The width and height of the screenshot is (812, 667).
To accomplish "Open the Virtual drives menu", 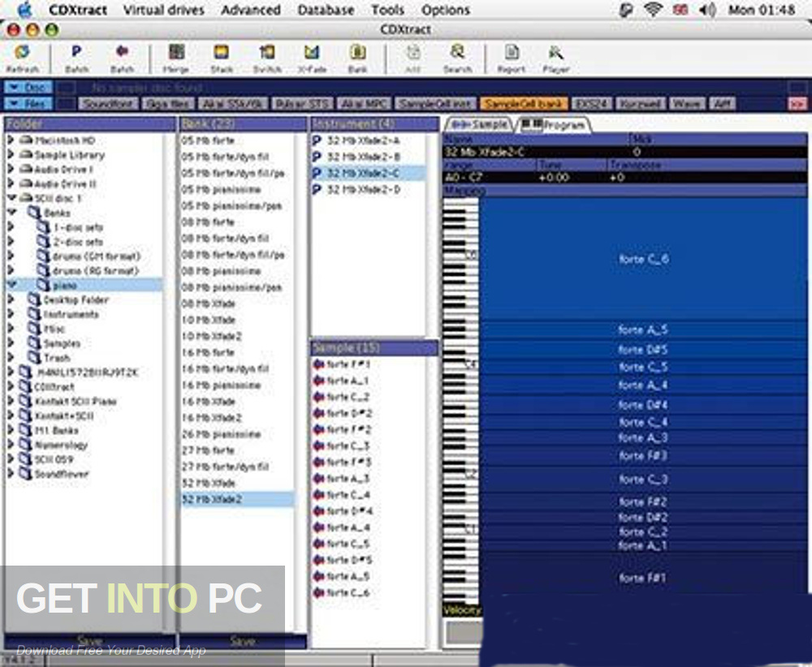I will coord(164,10).
